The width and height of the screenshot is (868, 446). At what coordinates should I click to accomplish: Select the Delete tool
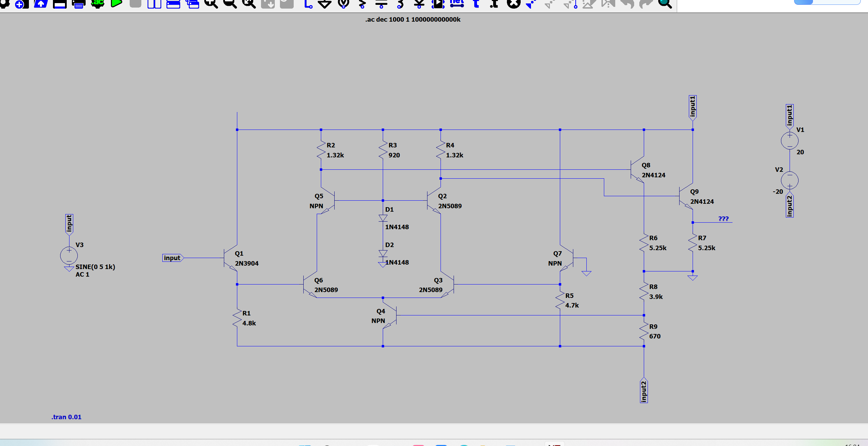(x=513, y=3)
